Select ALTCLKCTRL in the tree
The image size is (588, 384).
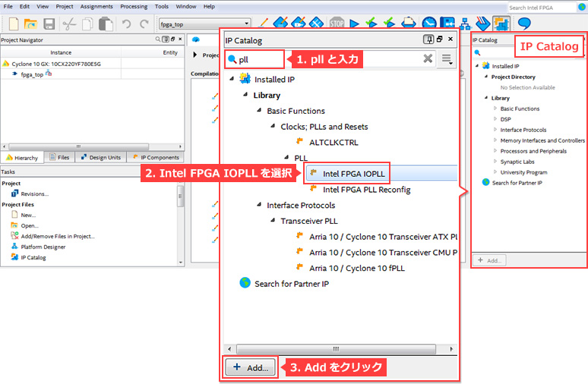pos(334,143)
